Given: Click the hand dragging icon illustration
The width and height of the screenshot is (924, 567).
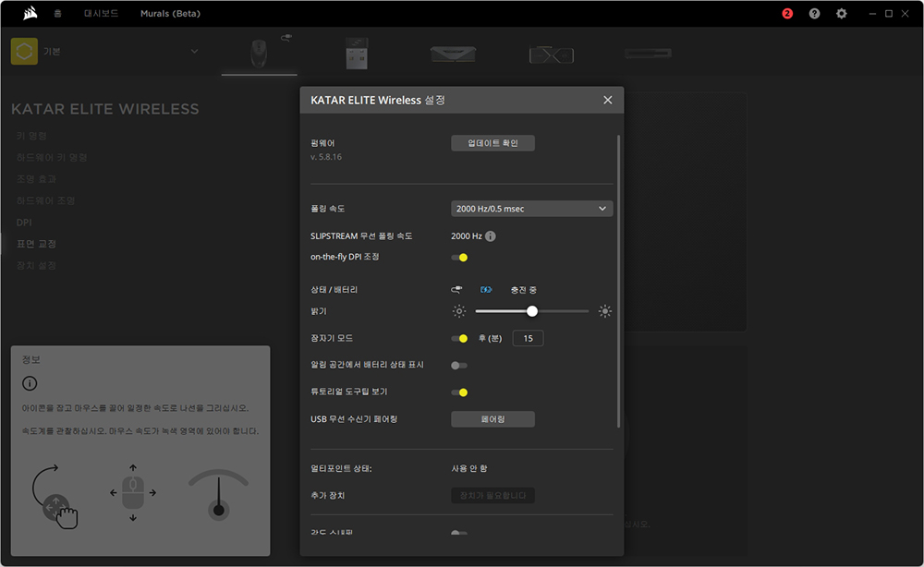Looking at the screenshot, I should coord(55,496).
